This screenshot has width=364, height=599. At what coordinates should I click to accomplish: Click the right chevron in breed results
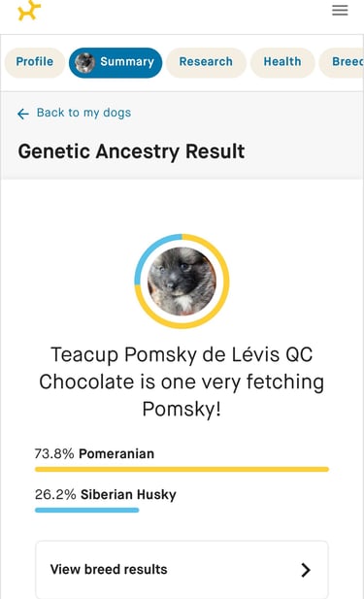306,570
